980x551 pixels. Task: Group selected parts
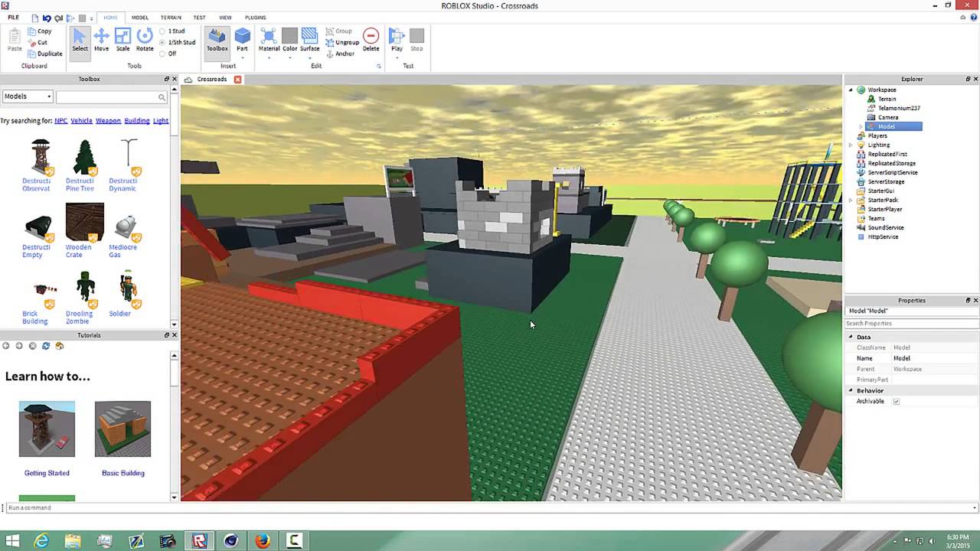point(338,31)
